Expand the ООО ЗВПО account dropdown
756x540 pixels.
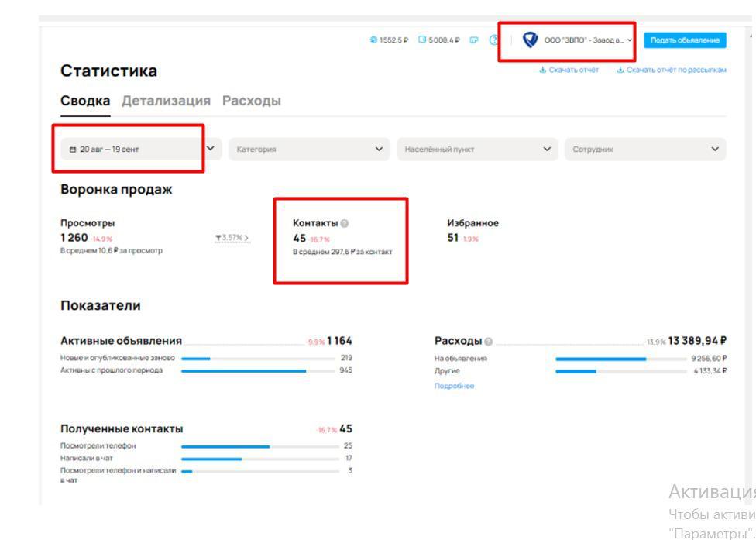point(630,40)
